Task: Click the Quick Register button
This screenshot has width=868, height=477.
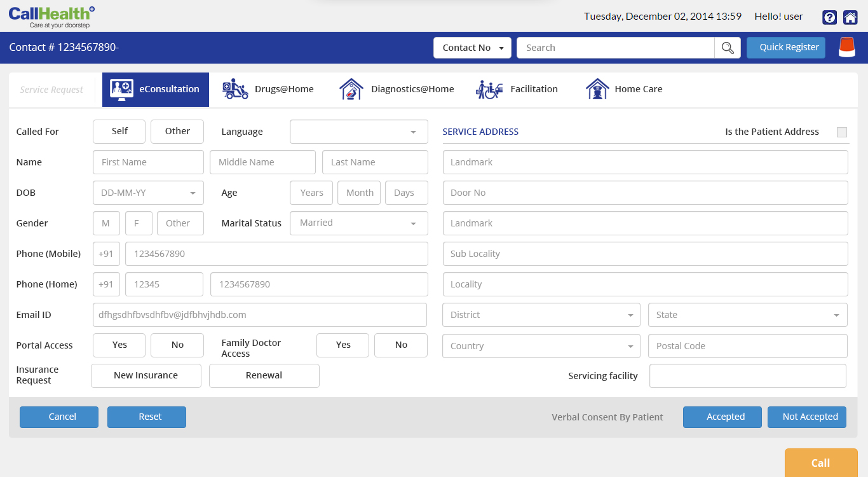Action: [785, 47]
